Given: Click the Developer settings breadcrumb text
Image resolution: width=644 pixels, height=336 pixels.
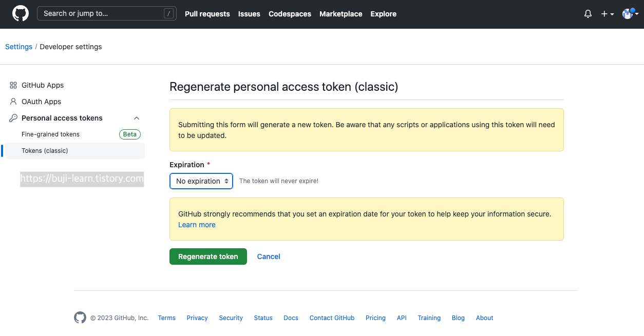Looking at the screenshot, I should pos(71,47).
